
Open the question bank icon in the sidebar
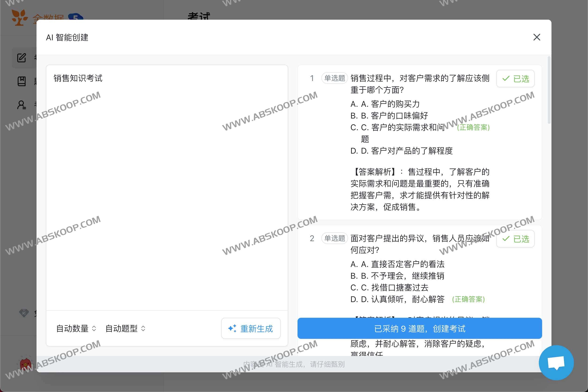coord(22,81)
